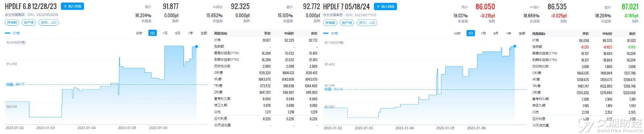
Task: Click 2023-01-05 date on HPDLF 7 chart
Action: click(446, 128)
